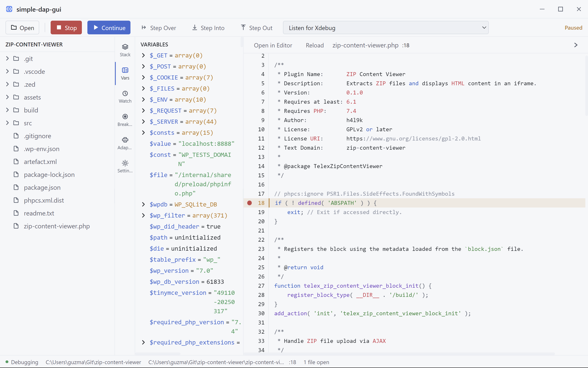Open the artefact.xml file
Screen dimensions: 588x368
point(57,162)
